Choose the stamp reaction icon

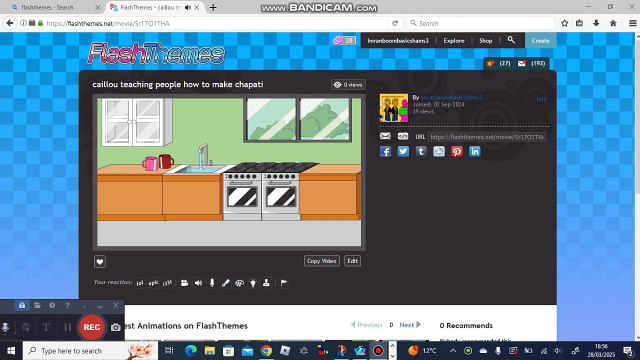[x=266, y=282]
